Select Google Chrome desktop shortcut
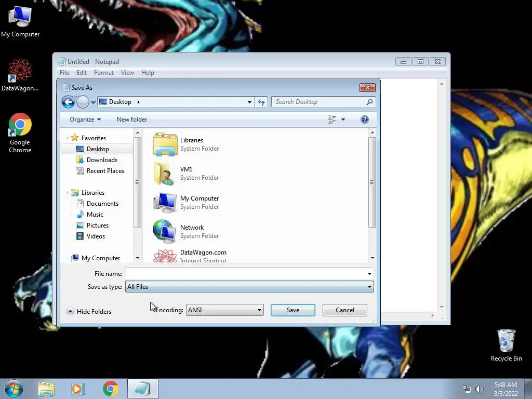The width and height of the screenshot is (532, 399). (20, 133)
